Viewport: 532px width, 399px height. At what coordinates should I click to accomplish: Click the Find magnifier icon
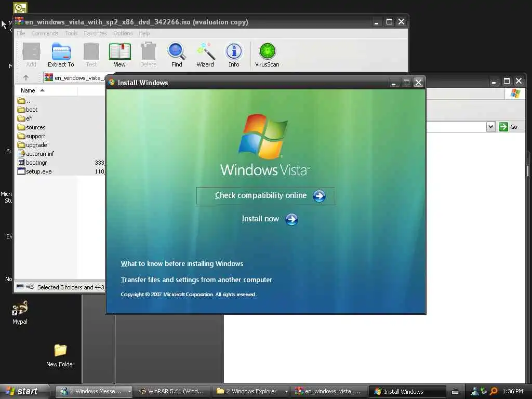(177, 55)
